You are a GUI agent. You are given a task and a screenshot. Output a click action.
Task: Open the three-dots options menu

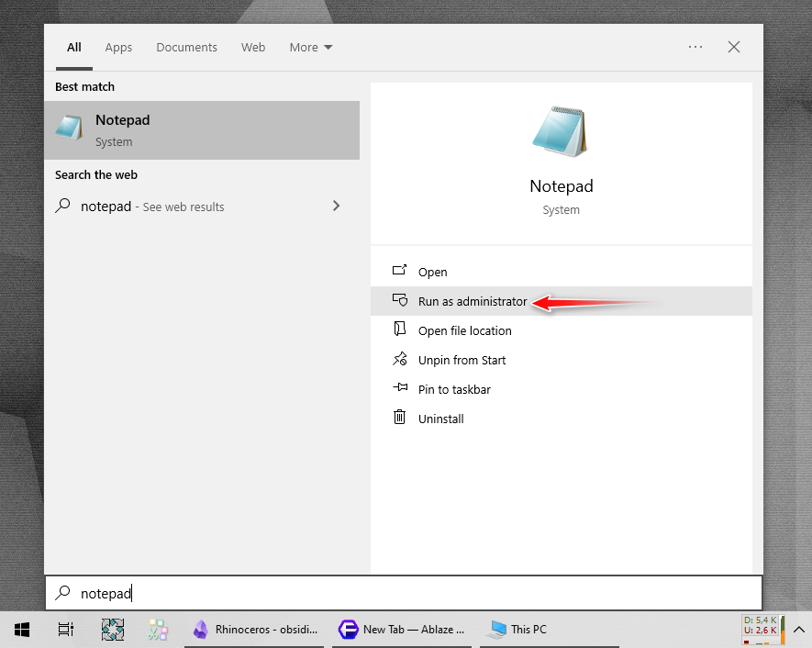tap(695, 48)
